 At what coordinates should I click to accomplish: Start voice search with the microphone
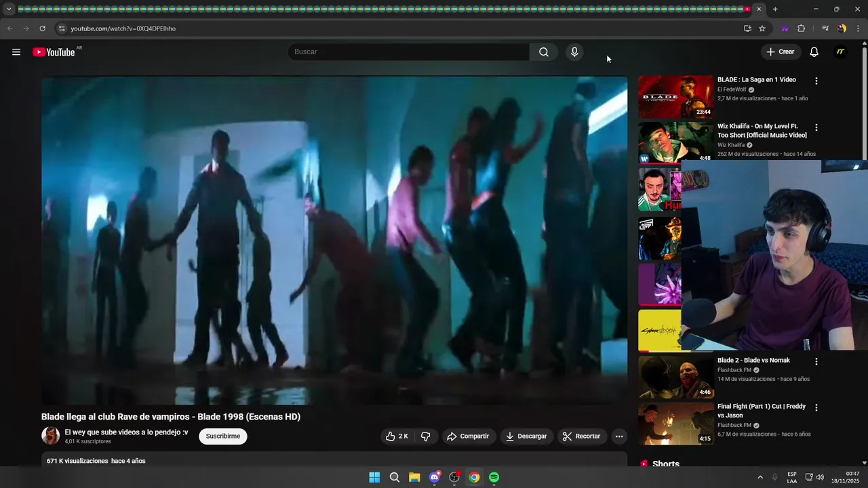click(574, 52)
